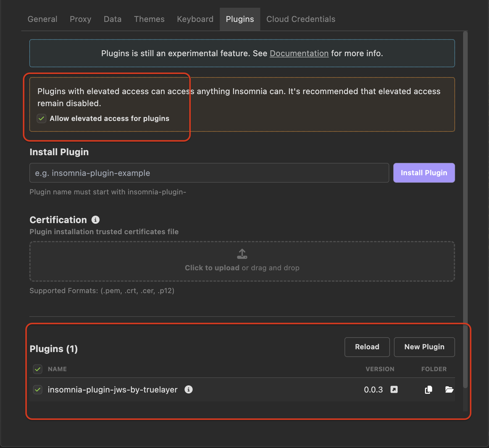Create a New Plugin
489x448 pixels.
point(424,347)
